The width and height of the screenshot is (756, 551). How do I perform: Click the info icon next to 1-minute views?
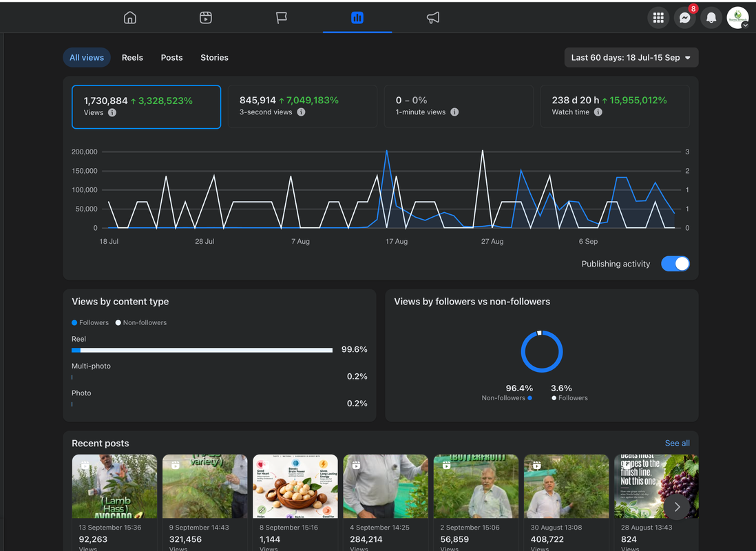coord(454,112)
